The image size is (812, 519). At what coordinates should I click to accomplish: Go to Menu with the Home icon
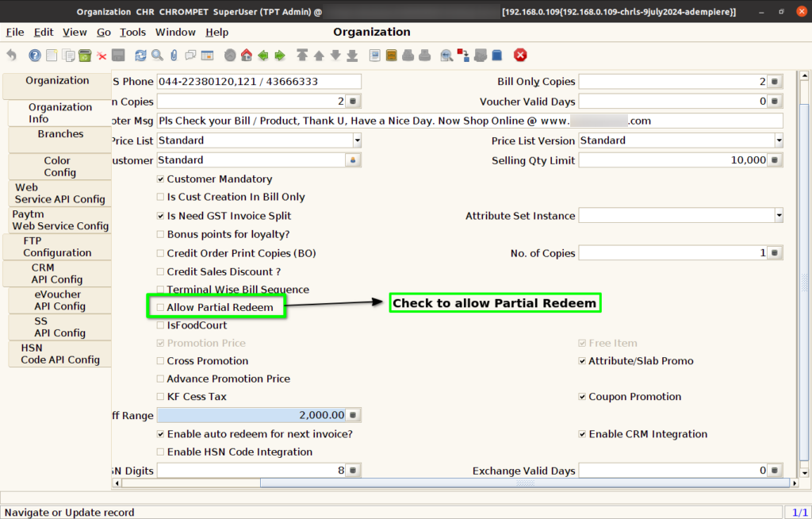click(247, 55)
